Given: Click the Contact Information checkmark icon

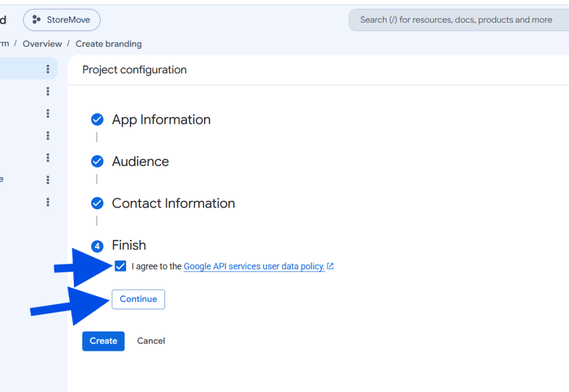Looking at the screenshot, I should click(97, 203).
